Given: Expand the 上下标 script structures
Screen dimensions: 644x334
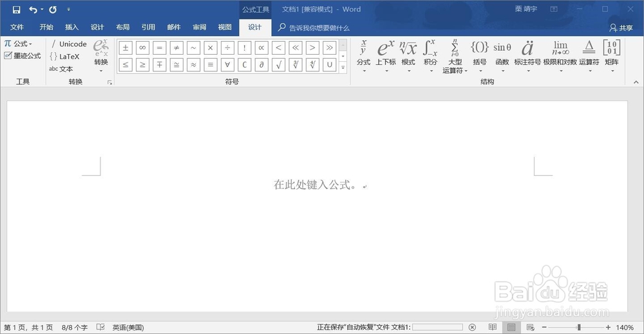Looking at the screenshot, I should pyautogui.click(x=386, y=56).
